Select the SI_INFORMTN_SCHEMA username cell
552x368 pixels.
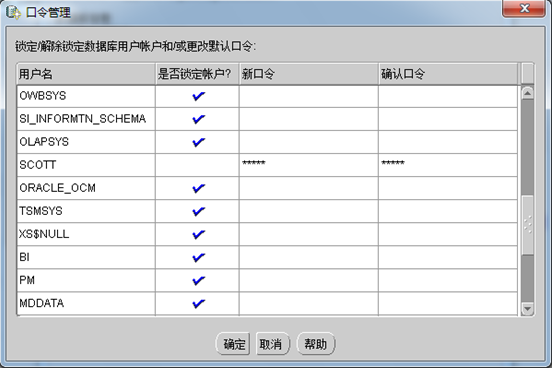[86, 119]
